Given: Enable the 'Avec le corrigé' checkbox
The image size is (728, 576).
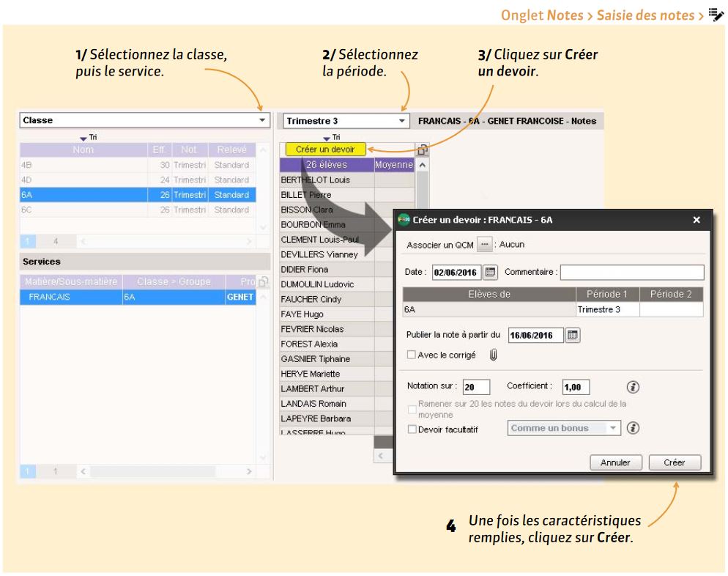Looking at the screenshot, I should coord(411,355).
